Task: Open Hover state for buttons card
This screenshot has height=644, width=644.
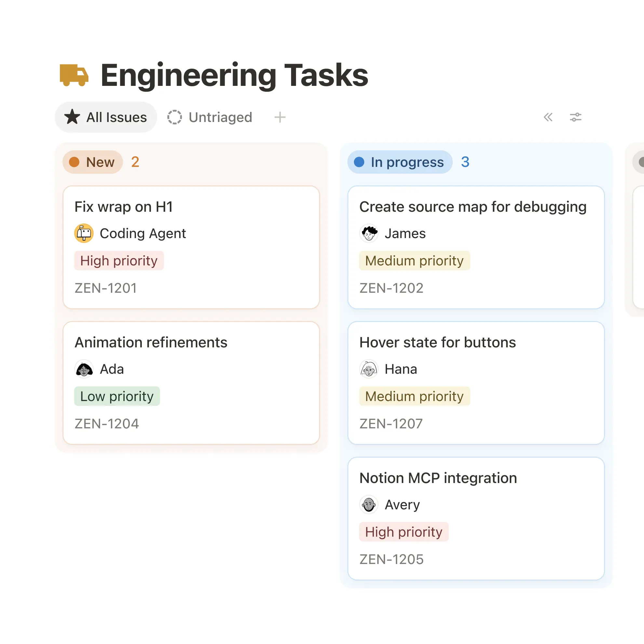Action: coord(476,383)
